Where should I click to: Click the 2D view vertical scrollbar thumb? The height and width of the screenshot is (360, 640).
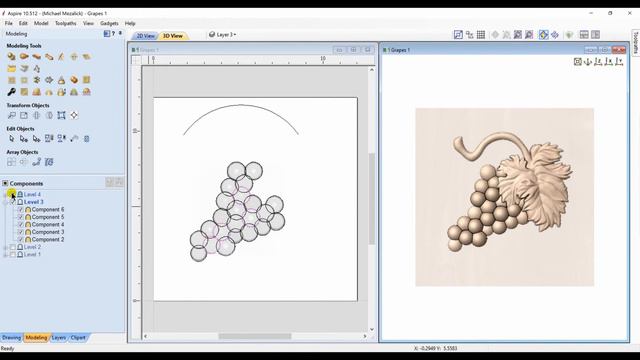click(x=371, y=199)
